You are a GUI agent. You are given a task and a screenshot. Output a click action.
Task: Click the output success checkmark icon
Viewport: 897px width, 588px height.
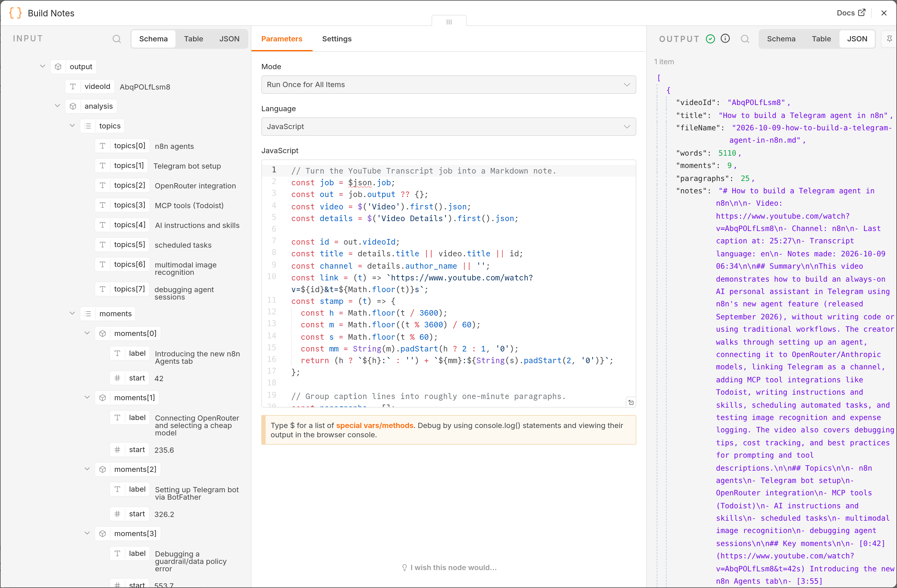pyautogui.click(x=710, y=39)
